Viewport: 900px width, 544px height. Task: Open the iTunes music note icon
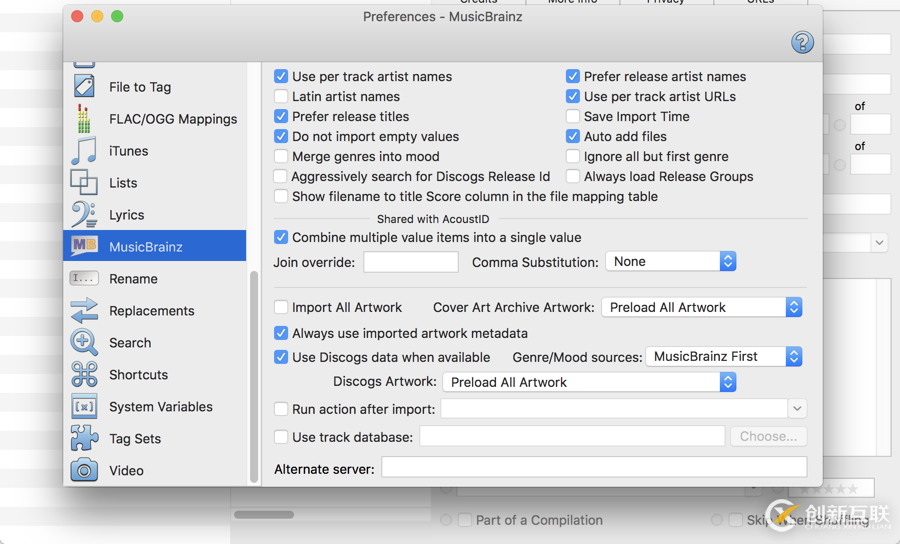tap(84, 151)
